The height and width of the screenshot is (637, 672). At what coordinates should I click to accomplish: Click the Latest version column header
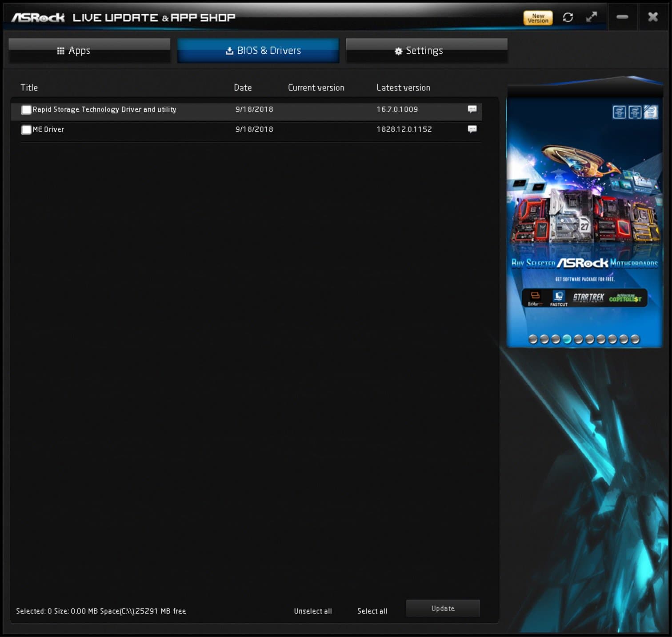[403, 88]
